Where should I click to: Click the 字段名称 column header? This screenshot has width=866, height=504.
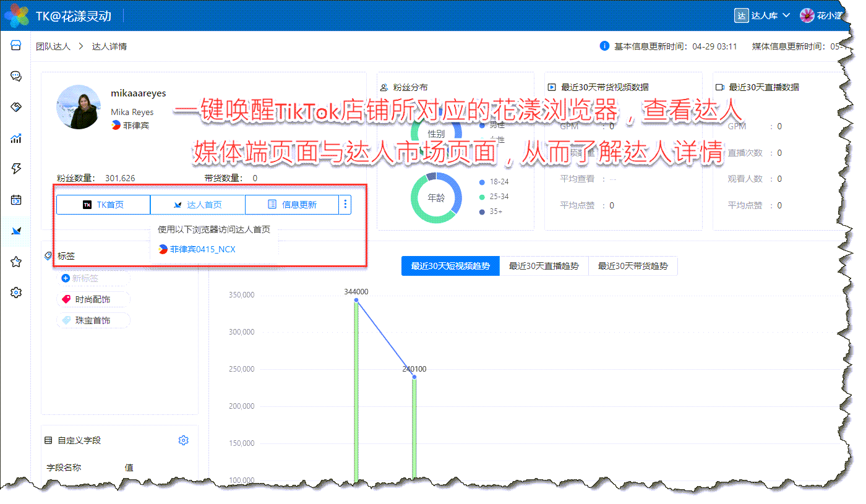click(64, 468)
